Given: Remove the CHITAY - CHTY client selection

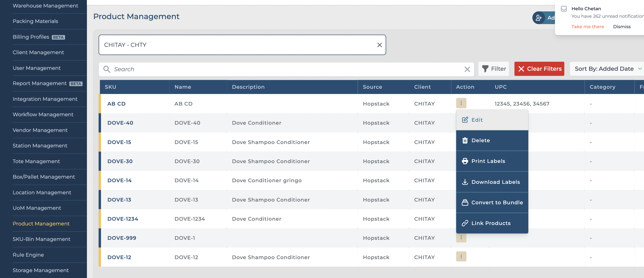Looking at the screenshot, I should coord(379,45).
